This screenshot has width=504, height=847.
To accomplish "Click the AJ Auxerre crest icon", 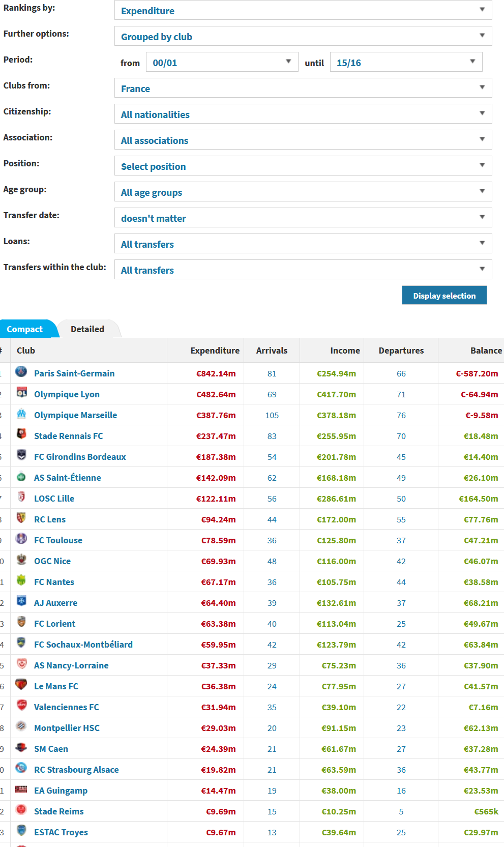I will click(x=21, y=601).
